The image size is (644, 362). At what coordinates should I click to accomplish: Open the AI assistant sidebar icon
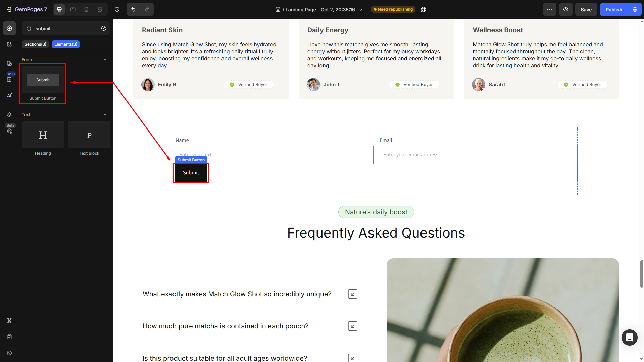tap(9, 95)
